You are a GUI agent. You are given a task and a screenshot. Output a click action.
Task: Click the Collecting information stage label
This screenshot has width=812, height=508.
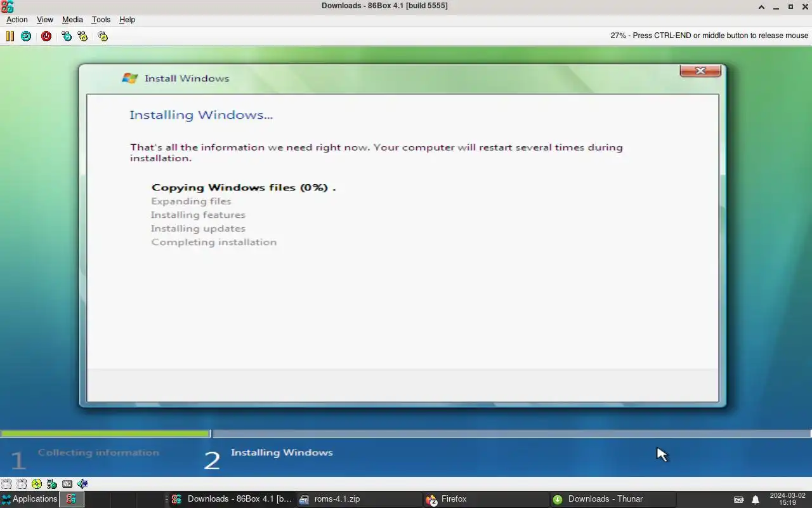coord(98,453)
